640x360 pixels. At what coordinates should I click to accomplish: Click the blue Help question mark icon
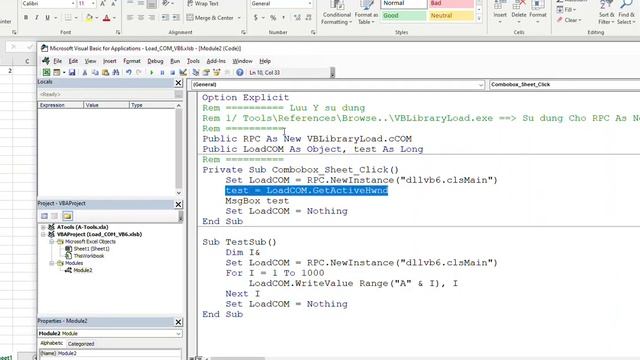240,73
